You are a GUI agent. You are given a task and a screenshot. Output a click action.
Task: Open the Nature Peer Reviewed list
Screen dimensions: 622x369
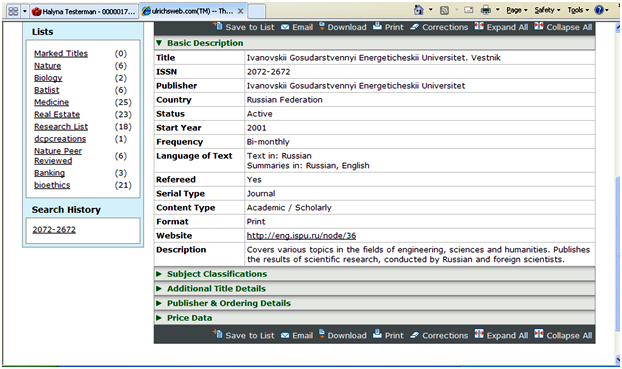58,156
